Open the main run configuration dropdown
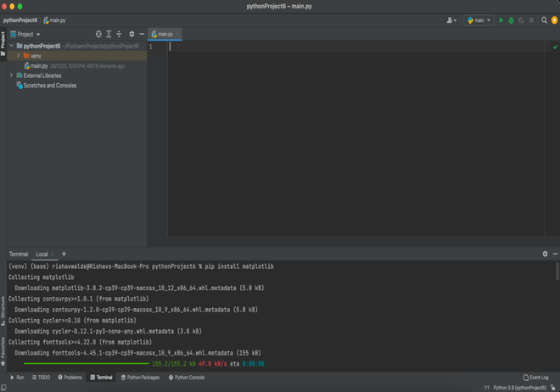 pyautogui.click(x=479, y=20)
